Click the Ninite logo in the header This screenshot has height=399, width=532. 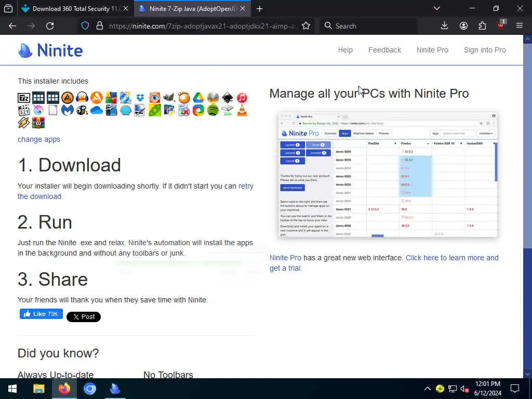point(50,50)
